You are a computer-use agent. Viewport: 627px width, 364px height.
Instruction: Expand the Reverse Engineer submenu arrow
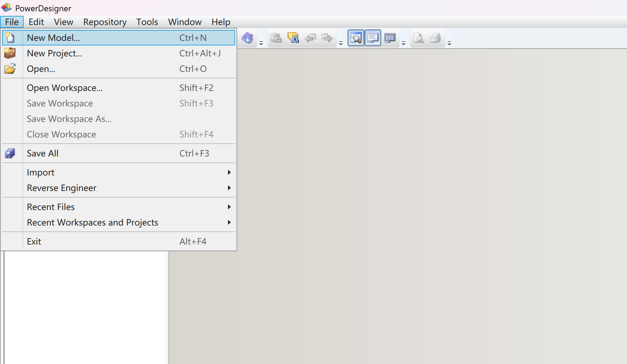[229, 188]
